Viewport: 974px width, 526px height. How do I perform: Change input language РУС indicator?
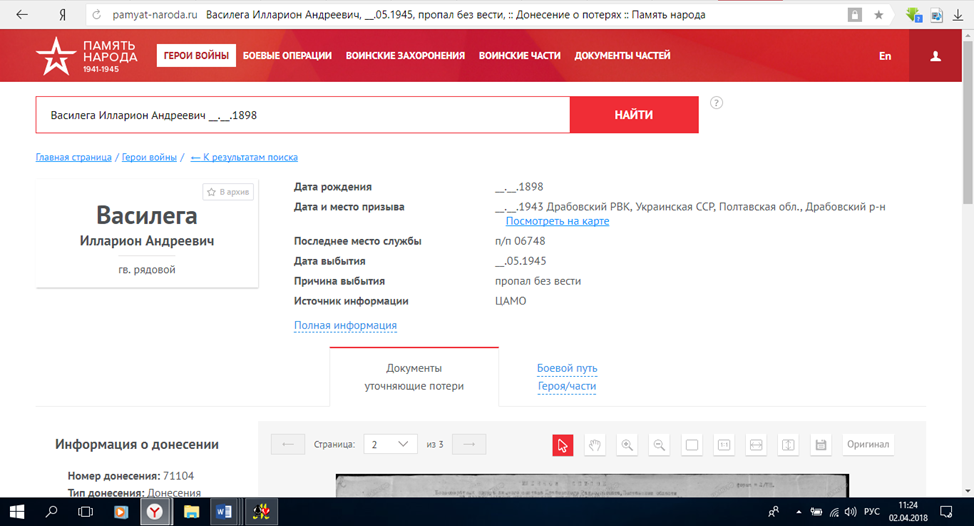(872, 512)
